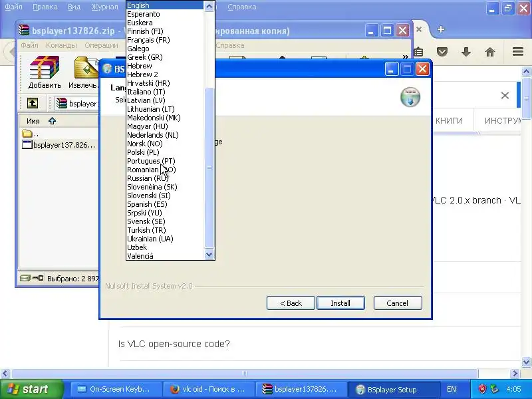Open a new Firefox tab with plus

tap(441, 29)
